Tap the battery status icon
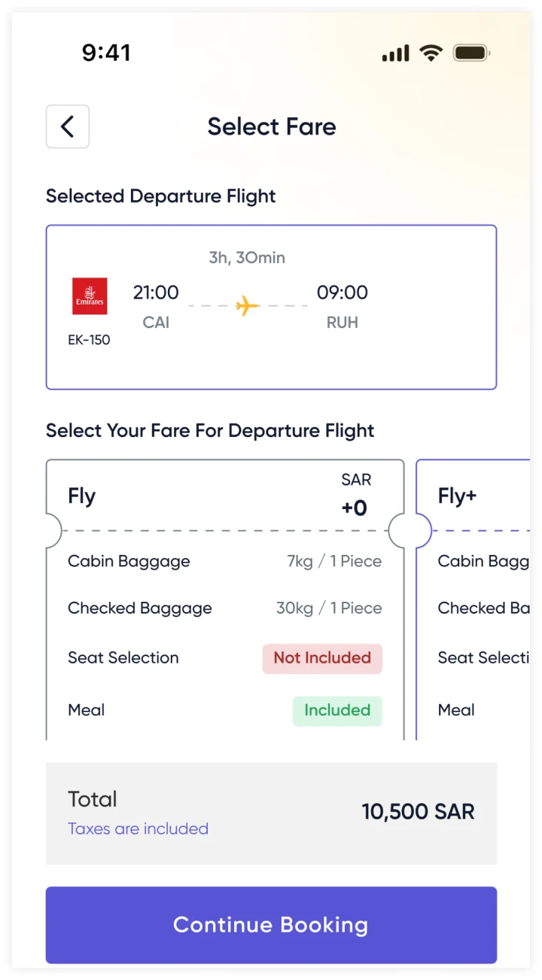 click(471, 53)
